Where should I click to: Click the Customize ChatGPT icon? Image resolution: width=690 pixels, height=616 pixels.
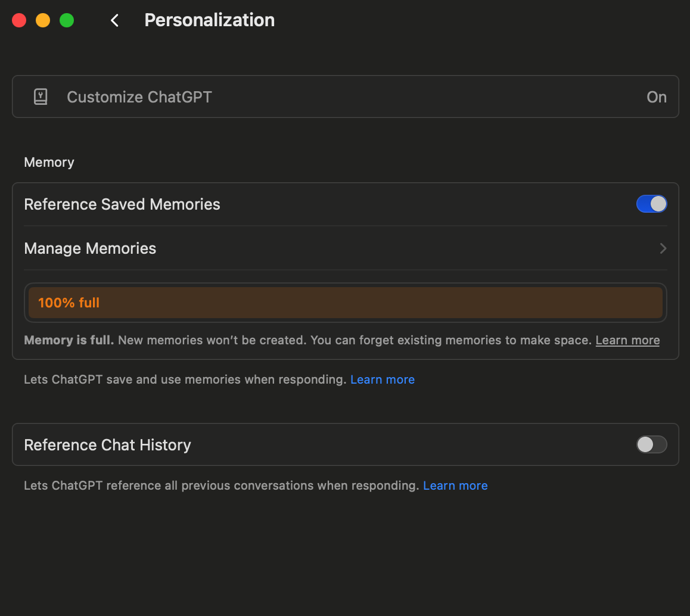(40, 97)
